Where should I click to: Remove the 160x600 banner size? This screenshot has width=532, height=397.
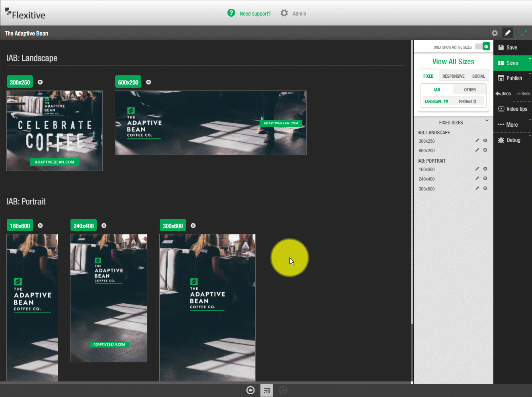[x=40, y=226]
